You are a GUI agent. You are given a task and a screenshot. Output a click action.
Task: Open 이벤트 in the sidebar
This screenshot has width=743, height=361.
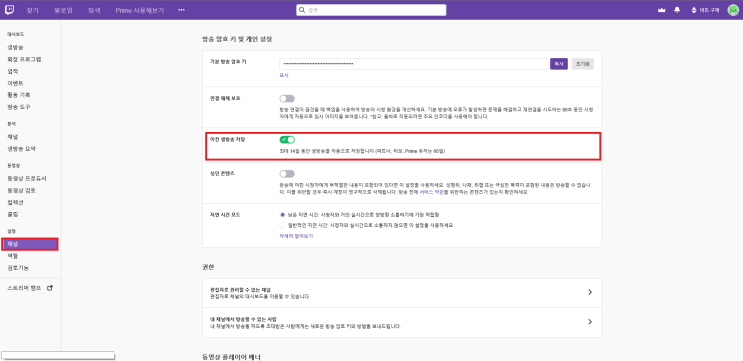(15, 83)
